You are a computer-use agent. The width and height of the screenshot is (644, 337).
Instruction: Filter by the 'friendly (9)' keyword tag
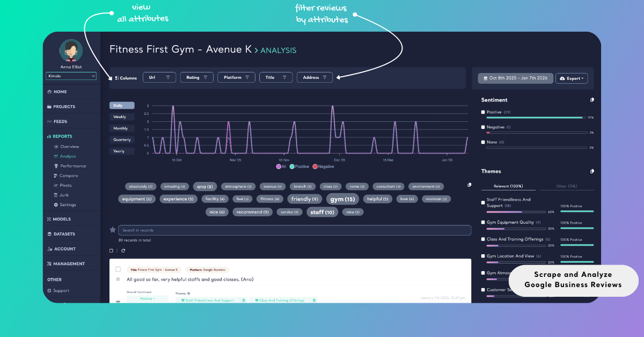pos(304,199)
